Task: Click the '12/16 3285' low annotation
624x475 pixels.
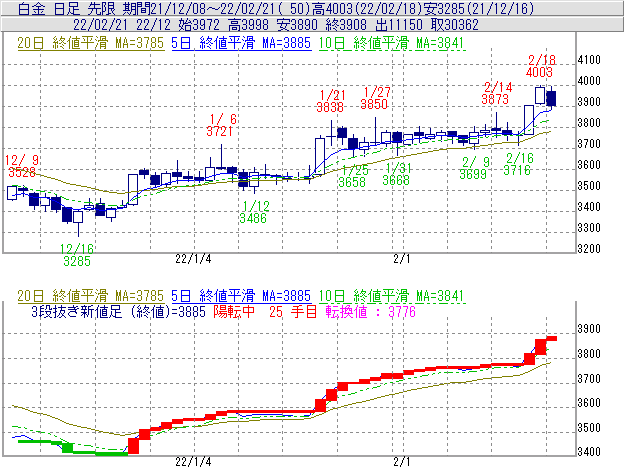Action: pos(77,255)
